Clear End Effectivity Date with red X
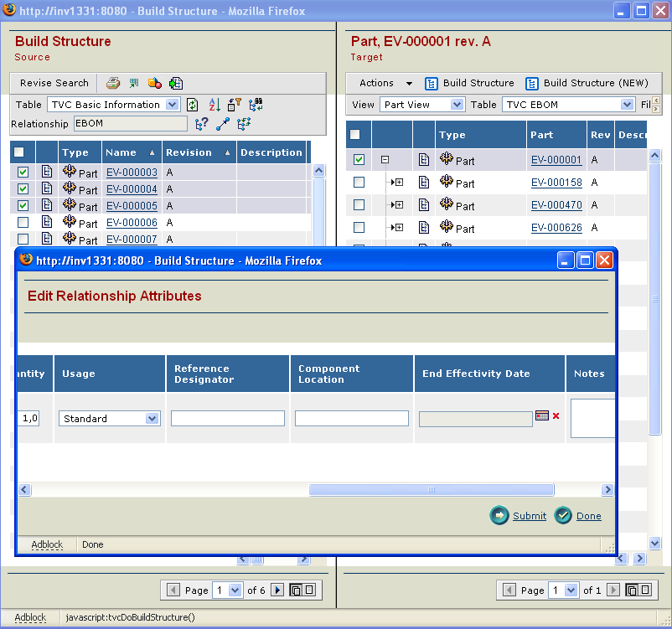Image resolution: width=672 pixels, height=629 pixels. point(556,415)
